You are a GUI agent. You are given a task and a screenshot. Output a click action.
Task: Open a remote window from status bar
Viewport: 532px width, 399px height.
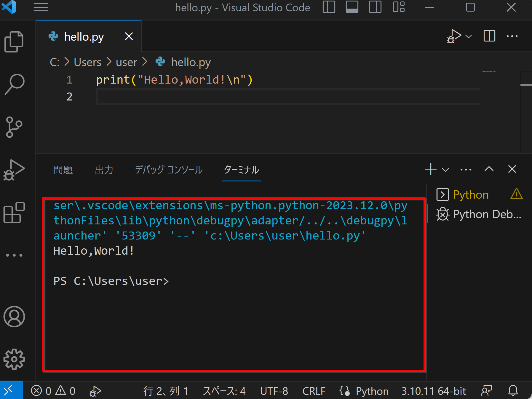click(x=12, y=390)
